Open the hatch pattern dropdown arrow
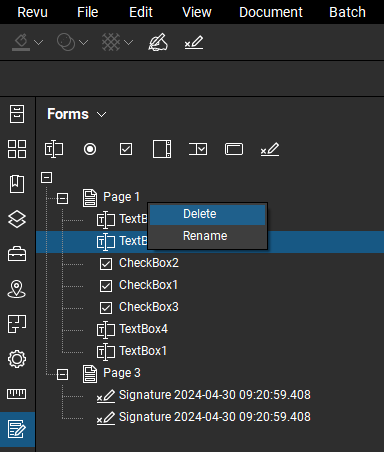384x452 pixels. click(x=129, y=42)
